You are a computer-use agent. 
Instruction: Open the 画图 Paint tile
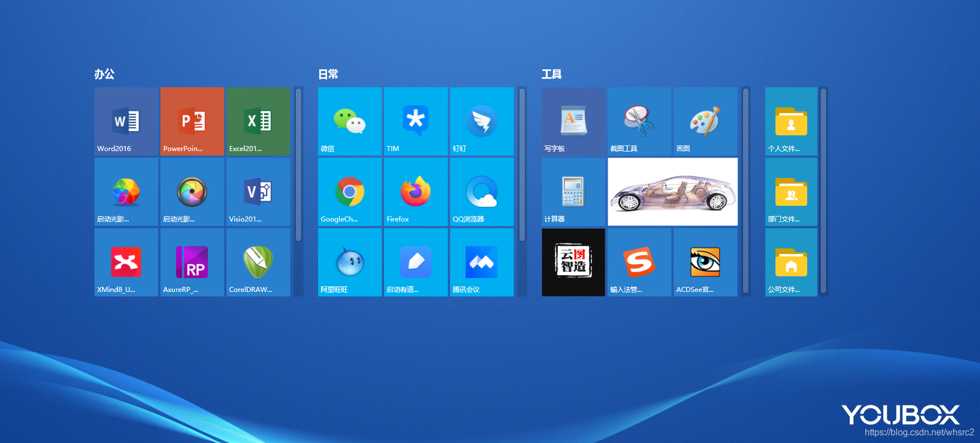(706, 121)
